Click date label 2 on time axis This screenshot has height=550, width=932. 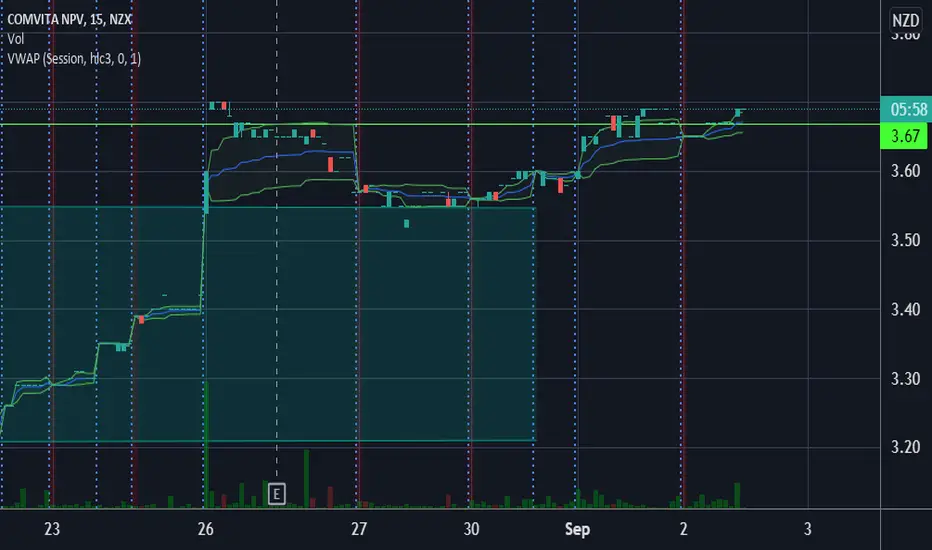(684, 529)
